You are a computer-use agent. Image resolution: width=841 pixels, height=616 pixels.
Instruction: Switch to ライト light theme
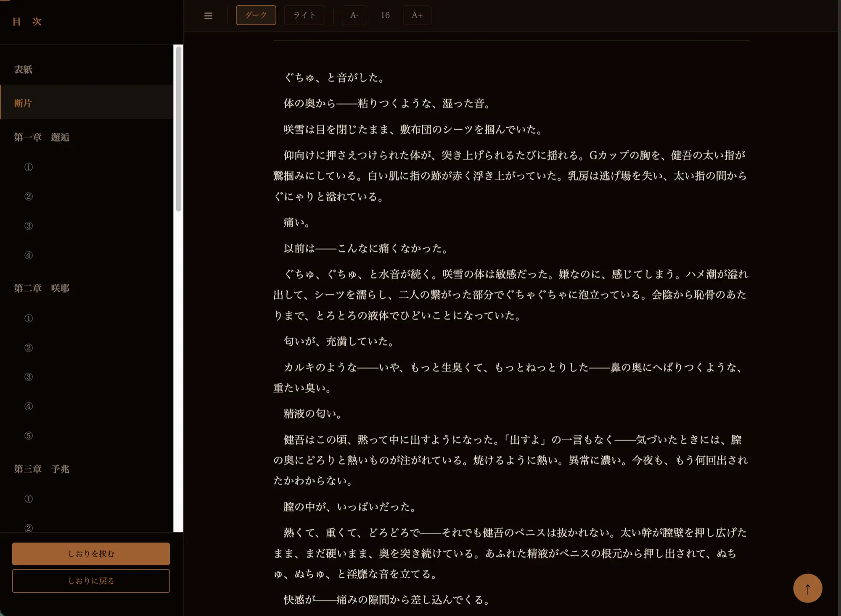point(304,16)
